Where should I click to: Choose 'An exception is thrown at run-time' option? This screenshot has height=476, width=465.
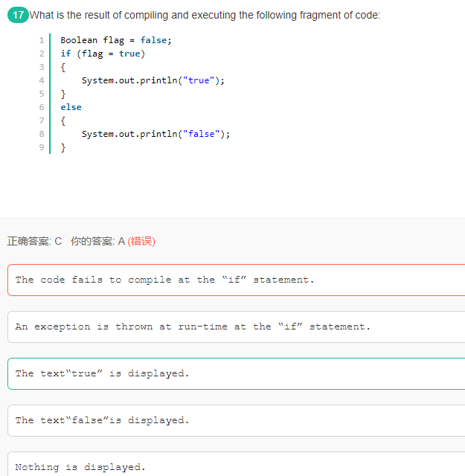coord(192,327)
